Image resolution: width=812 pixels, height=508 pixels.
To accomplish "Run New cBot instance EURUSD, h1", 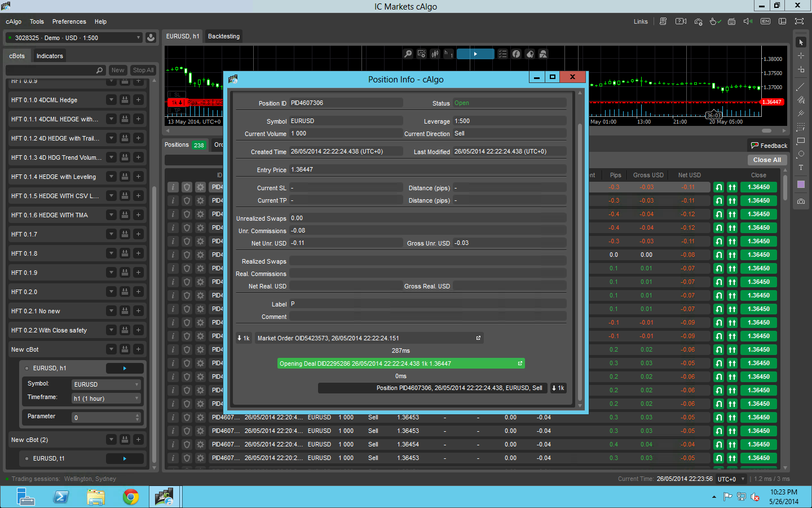I will [x=125, y=368].
